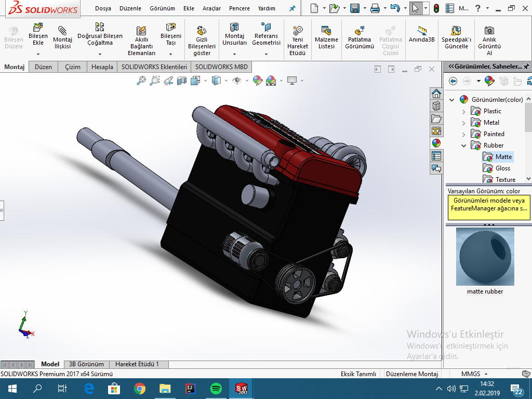Screen dimensions: 532x399
Task: Toggle the Select cursor tool
Action: 416,8
